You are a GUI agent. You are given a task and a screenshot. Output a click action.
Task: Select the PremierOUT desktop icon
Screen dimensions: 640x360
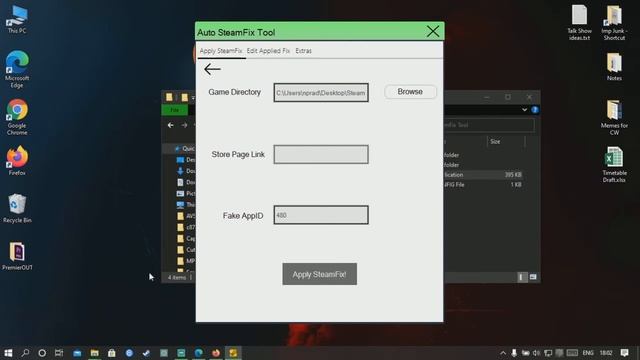point(17,256)
